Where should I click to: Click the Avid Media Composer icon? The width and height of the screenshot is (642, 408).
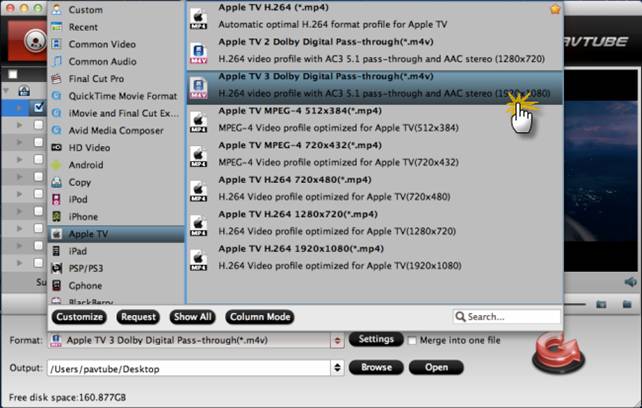click(57, 130)
